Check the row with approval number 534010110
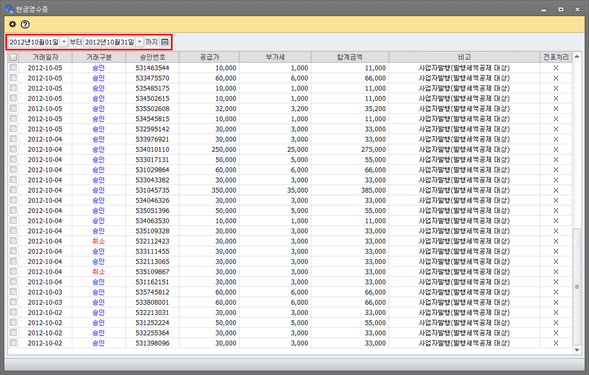589x375 pixels. 13,149
